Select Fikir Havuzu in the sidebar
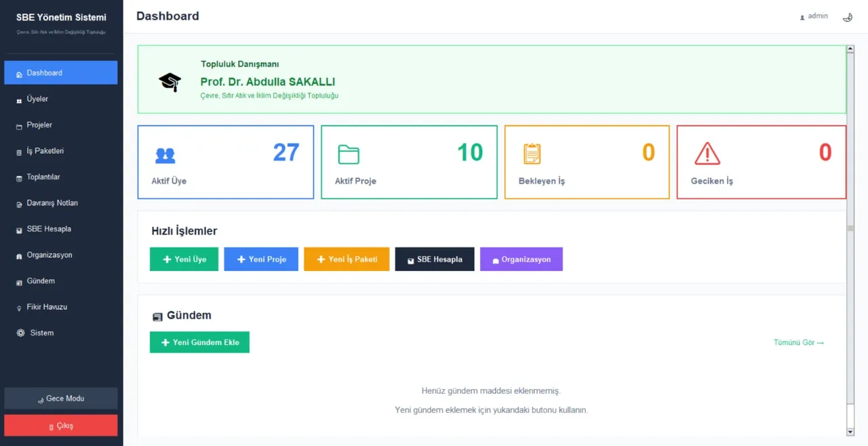868x446 pixels. coord(61,306)
